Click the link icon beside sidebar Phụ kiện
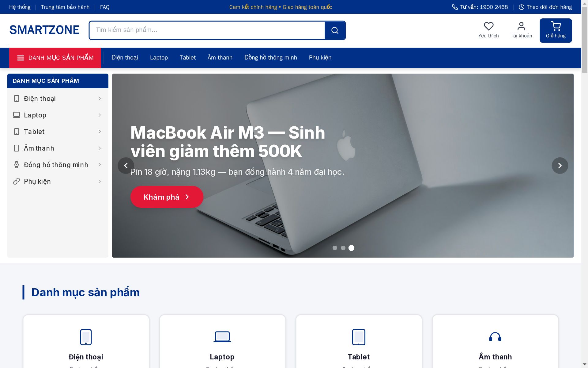 (x=17, y=181)
